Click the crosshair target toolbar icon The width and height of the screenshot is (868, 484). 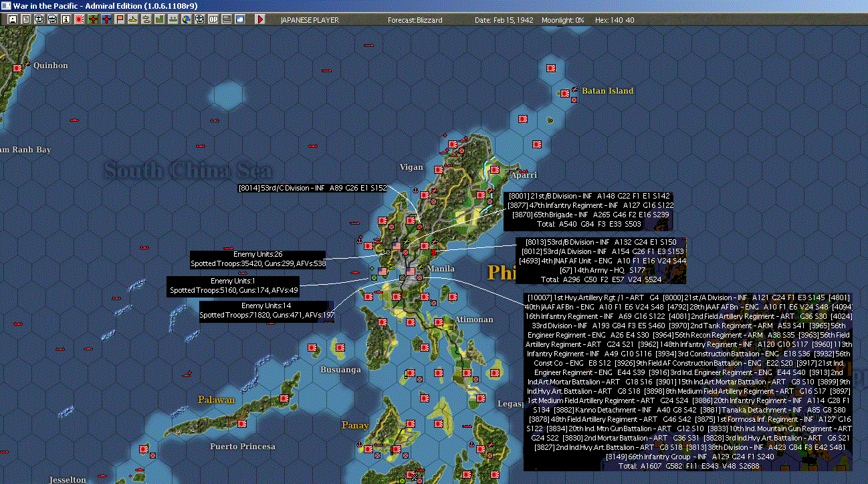pos(199,19)
